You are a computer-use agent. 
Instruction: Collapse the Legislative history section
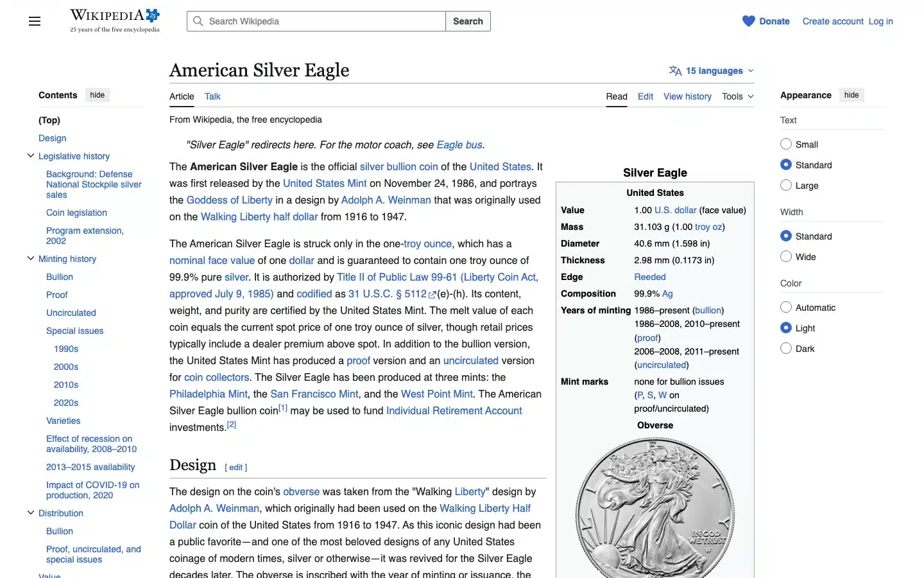point(30,155)
